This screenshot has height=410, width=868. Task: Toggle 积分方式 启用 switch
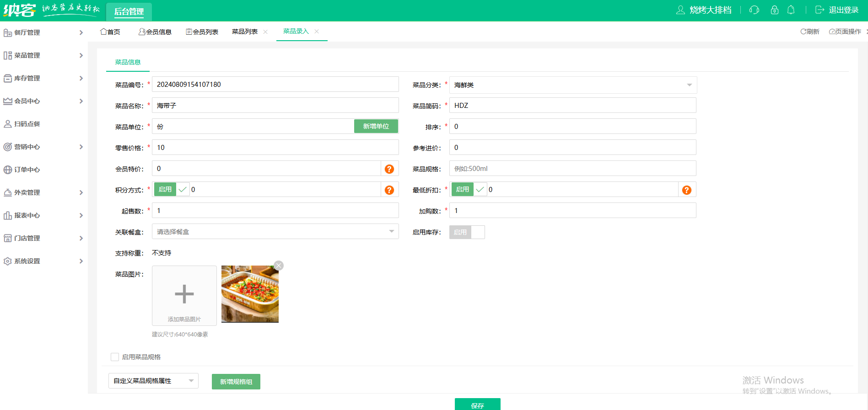(x=172, y=189)
